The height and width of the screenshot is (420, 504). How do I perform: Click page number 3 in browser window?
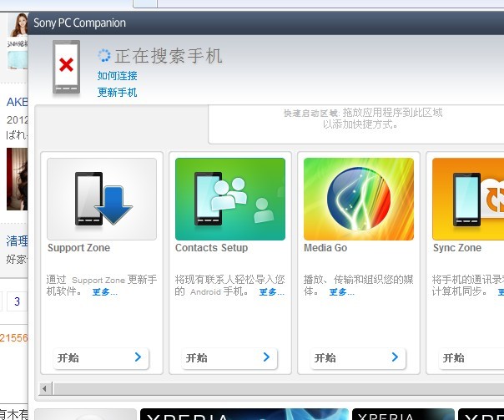point(17,301)
